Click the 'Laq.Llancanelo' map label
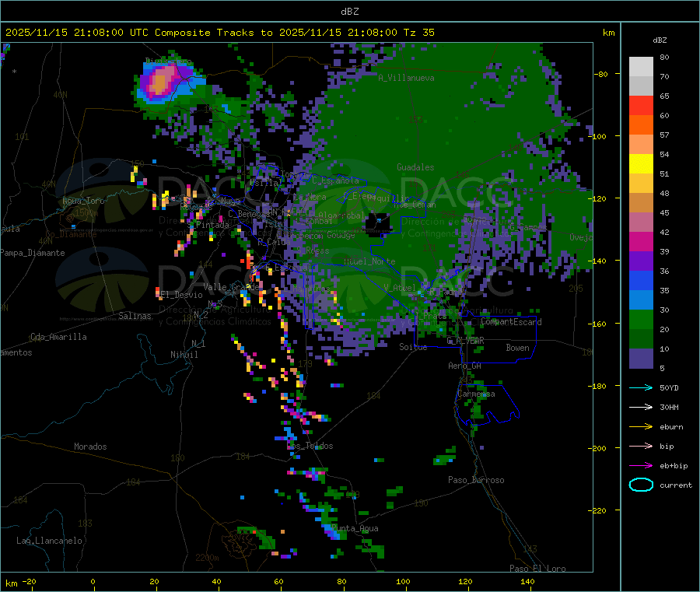The image size is (700, 592). click(x=49, y=541)
